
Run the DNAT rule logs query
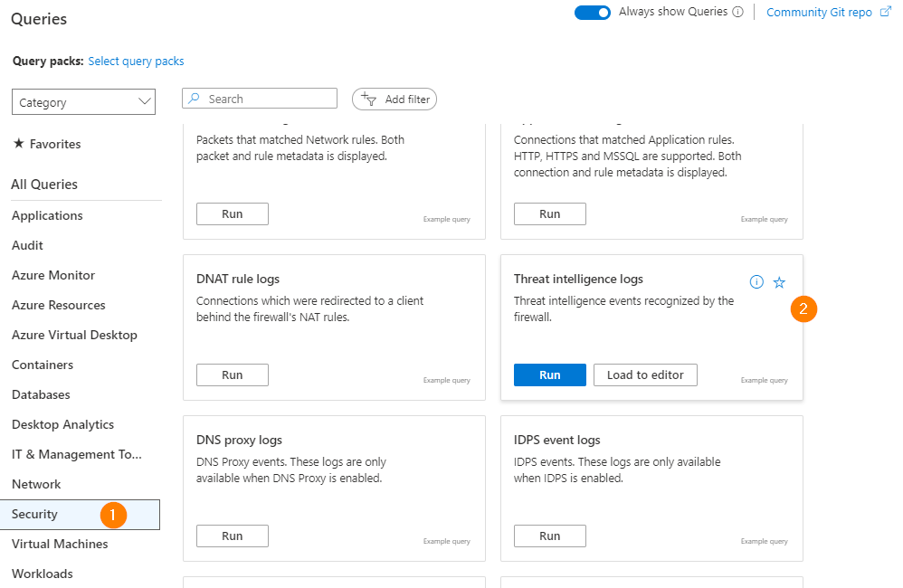(233, 375)
